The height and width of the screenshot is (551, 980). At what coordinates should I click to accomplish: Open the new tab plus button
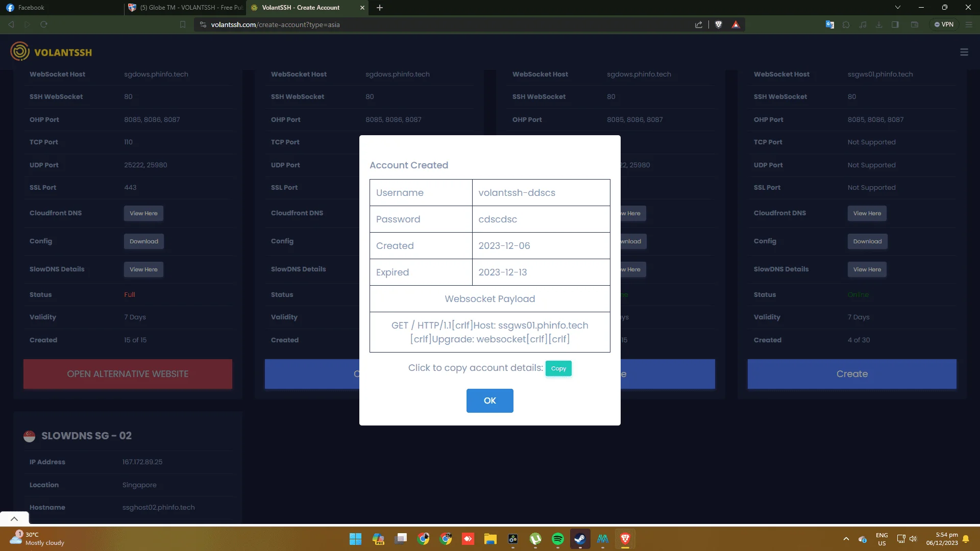pos(380,8)
